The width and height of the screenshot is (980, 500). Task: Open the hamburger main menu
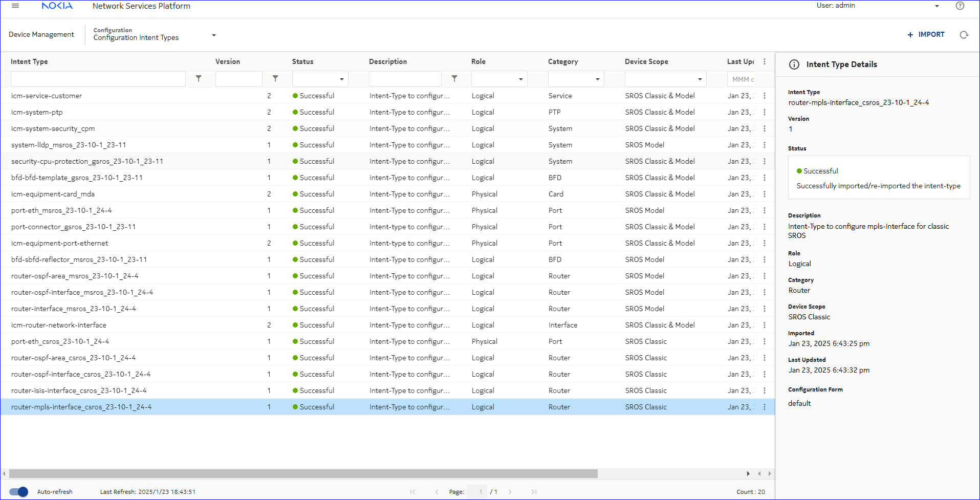[15, 6]
